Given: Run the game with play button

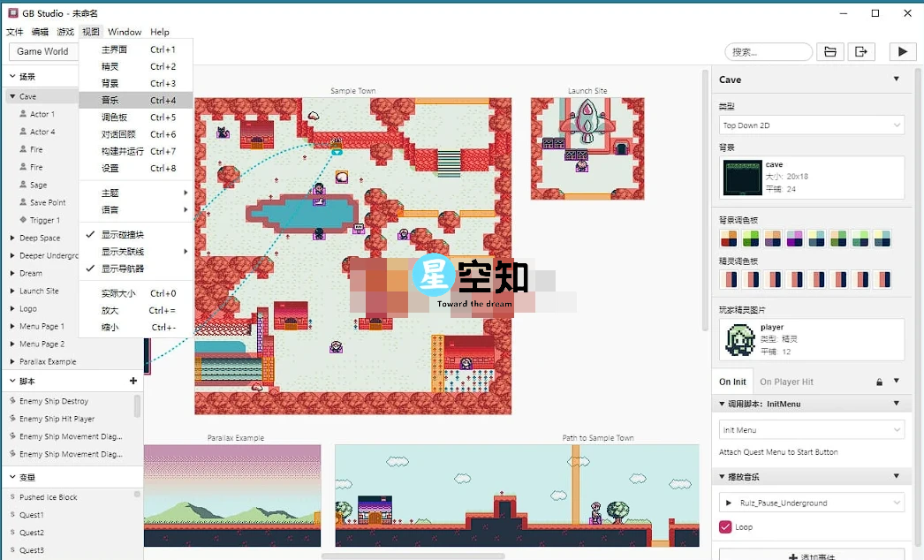Looking at the screenshot, I should [902, 52].
